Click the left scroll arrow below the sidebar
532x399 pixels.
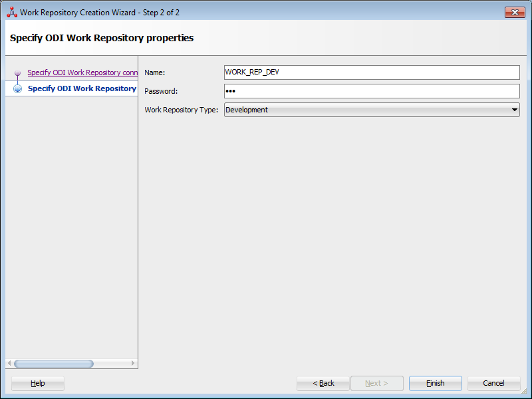point(9,363)
